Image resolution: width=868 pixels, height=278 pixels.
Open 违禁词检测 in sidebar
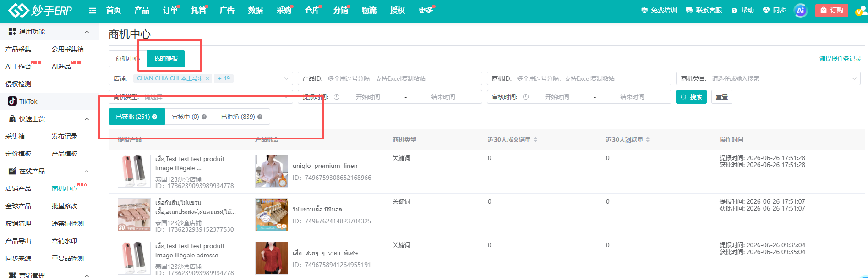(x=68, y=223)
